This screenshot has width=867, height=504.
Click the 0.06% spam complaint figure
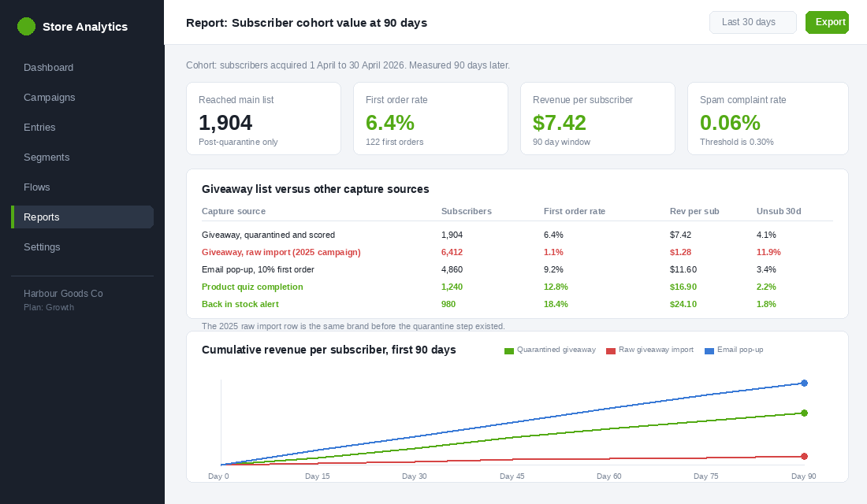tap(730, 123)
